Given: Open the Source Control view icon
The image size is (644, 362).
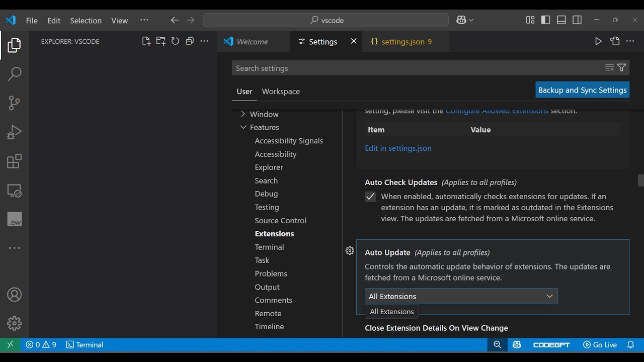Looking at the screenshot, I should click(x=14, y=103).
